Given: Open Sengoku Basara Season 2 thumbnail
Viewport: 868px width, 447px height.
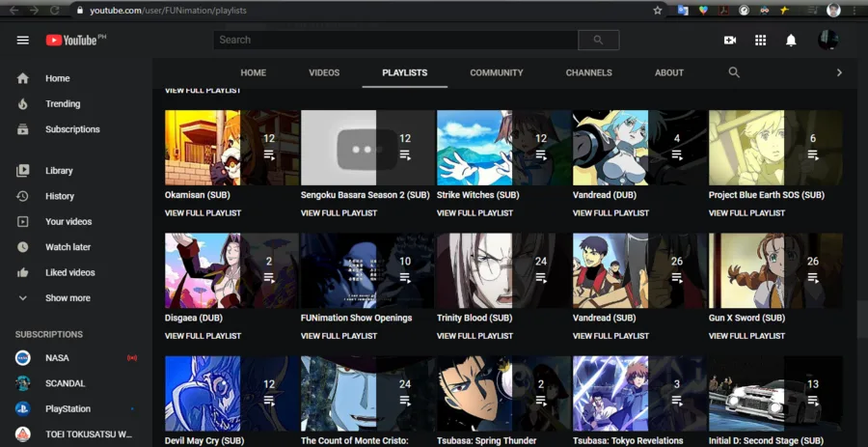Looking at the screenshot, I should click(367, 148).
